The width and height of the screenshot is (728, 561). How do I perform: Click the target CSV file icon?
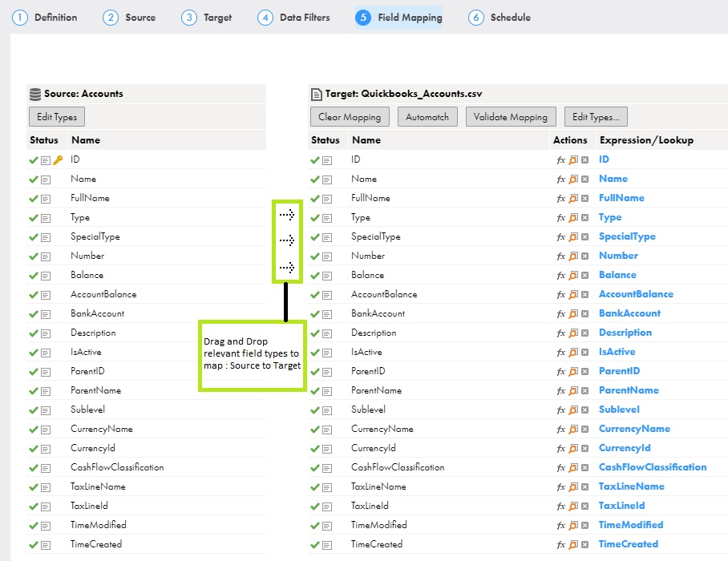[316, 95]
